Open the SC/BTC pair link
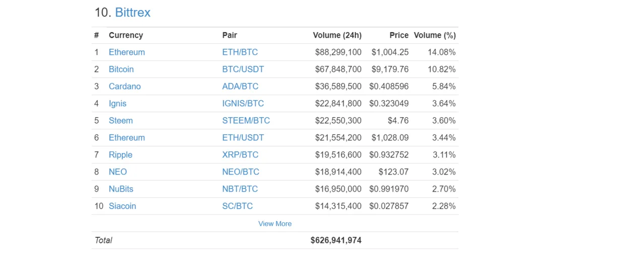The height and width of the screenshot is (254, 644). coord(237,206)
